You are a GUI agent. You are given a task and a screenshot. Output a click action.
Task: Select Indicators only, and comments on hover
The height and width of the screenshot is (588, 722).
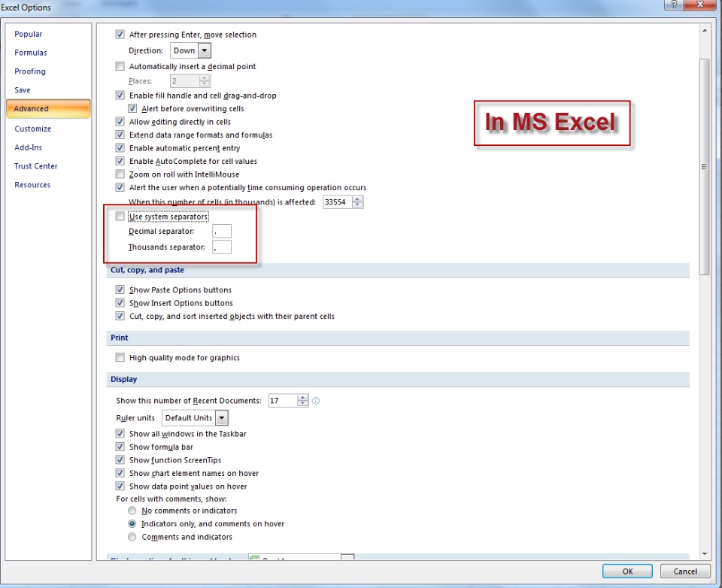pyautogui.click(x=132, y=523)
